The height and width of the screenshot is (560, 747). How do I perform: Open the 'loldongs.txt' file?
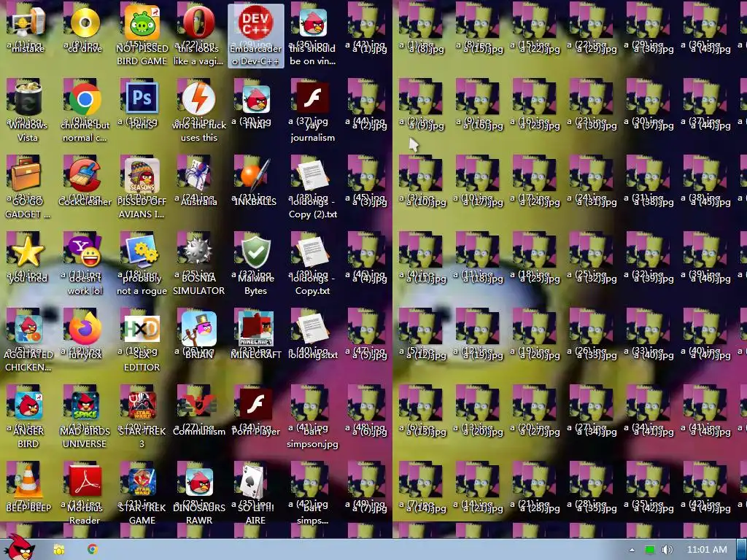(312, 329)
